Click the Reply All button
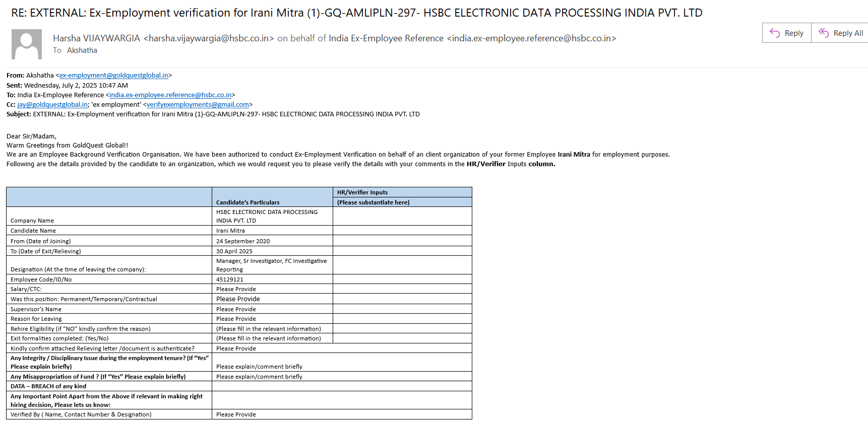This screenshot has height=423, width=868. coord(840,33)
